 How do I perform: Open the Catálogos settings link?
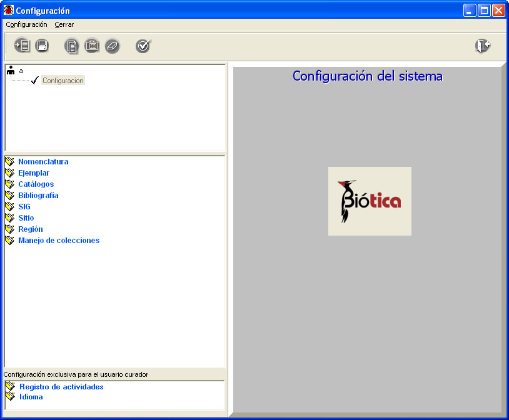tap(36, 184)
